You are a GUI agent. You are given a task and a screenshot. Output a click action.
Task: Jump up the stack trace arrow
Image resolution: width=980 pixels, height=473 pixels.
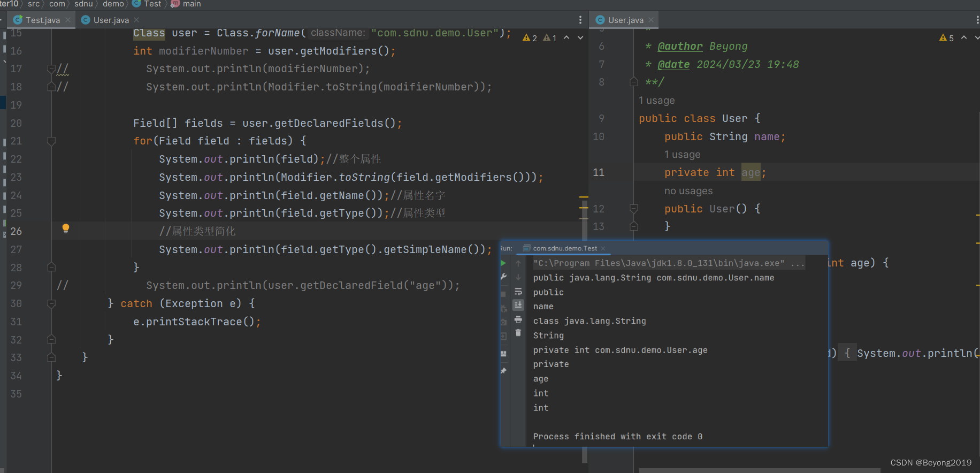pyautogui.click(x=518, y=263)
